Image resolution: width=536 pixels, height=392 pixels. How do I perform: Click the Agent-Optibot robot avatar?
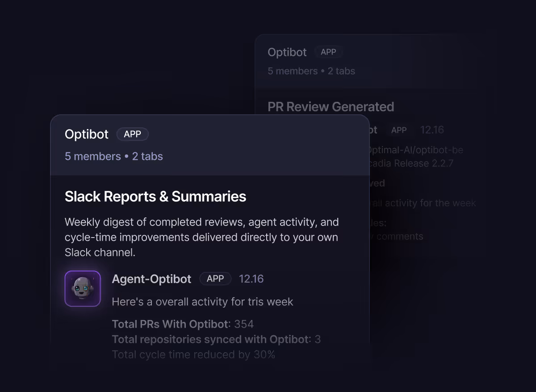pos(83,288)
